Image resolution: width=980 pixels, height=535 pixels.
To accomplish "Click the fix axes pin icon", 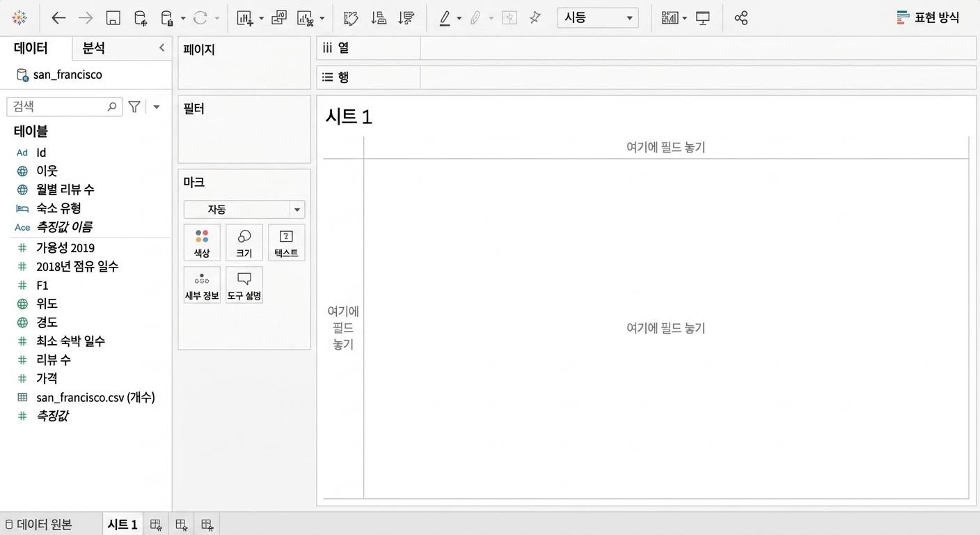I will tap(535, 18).
